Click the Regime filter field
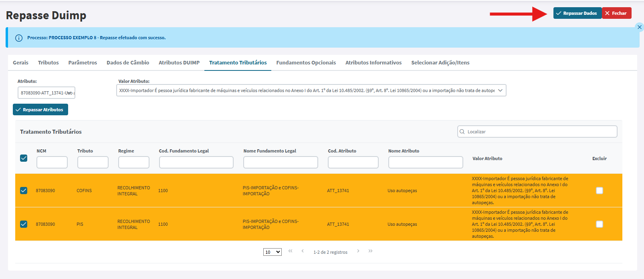This screenshot has height=279, width=644. [x=134, y=163]
